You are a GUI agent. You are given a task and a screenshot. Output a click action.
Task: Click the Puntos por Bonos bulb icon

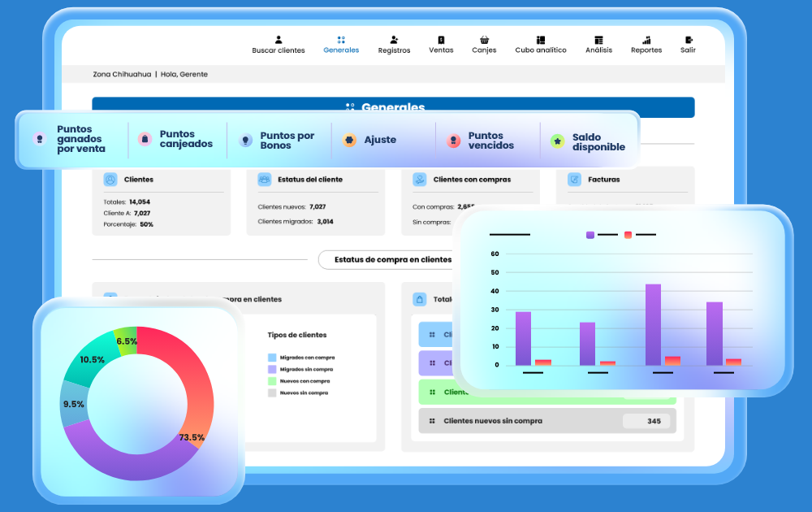click(x=245, y=140)
